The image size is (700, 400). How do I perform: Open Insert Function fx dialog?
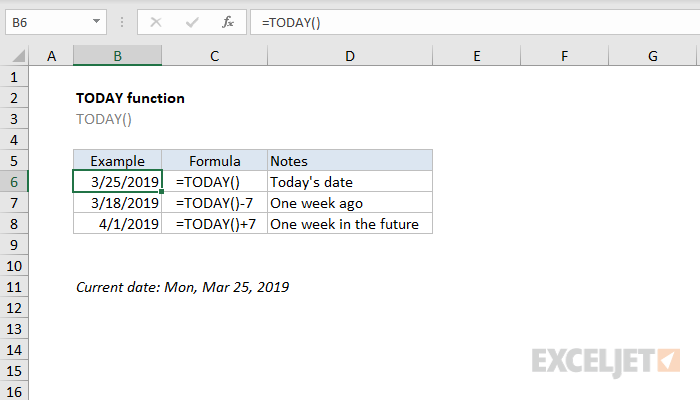pos(227,21)
